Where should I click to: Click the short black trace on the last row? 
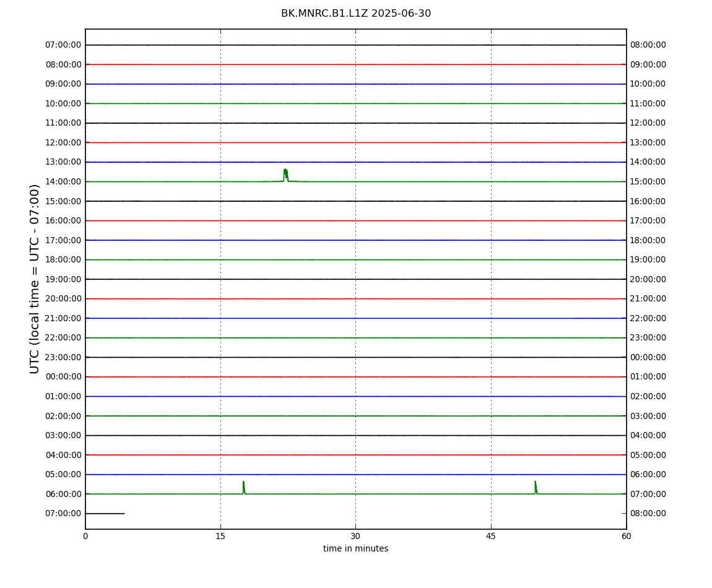click(x=105, y=514)
